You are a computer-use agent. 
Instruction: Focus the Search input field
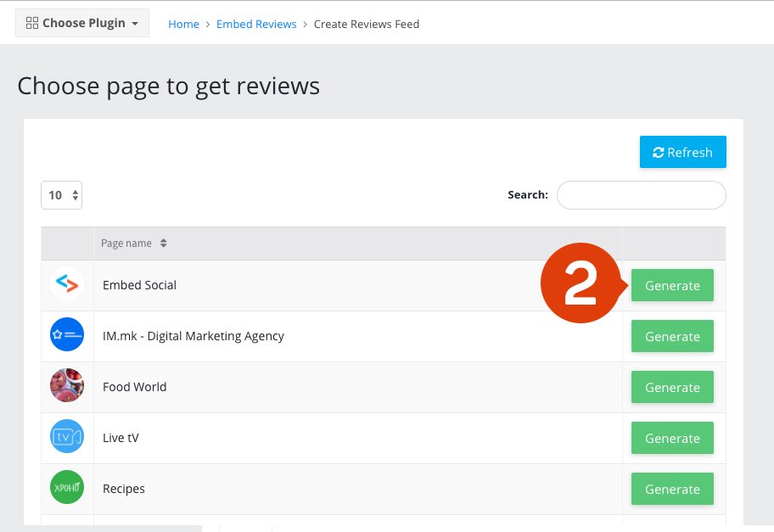(642, 195)
